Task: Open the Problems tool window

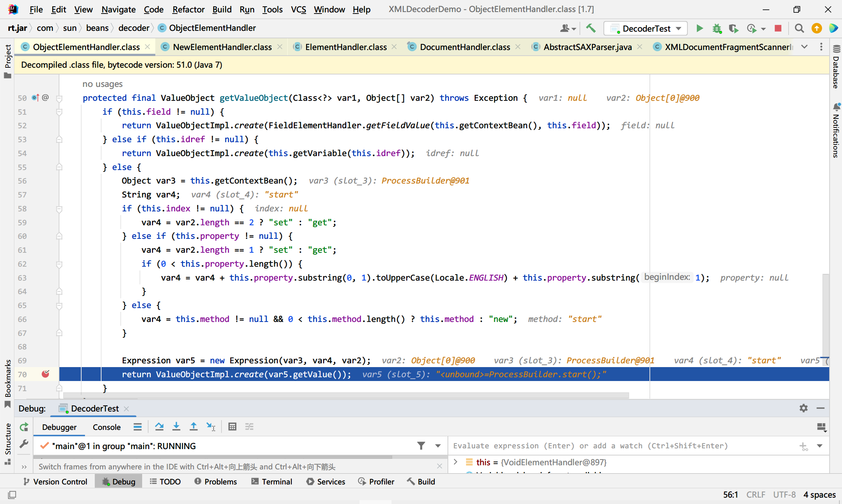Action: (215, 481)
